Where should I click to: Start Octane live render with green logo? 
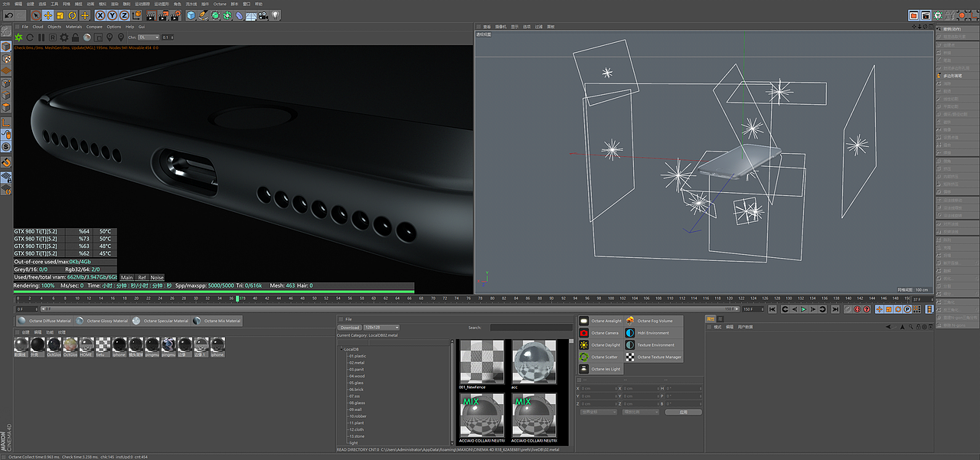click(18, 38)
